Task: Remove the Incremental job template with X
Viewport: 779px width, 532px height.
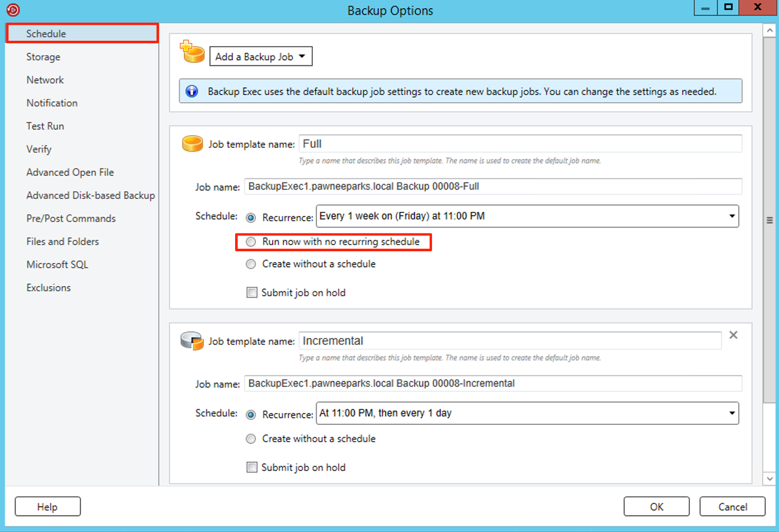Action: [x=733, y=335]
